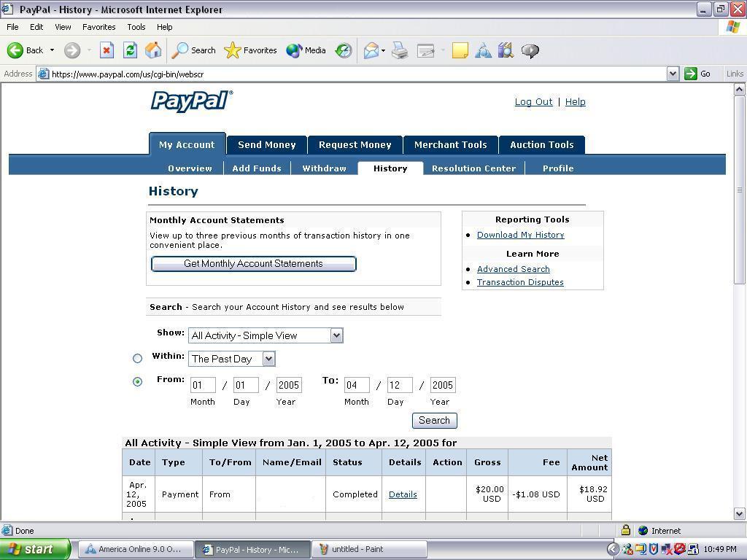
Task: Click the Internet zone globe icon
Action: point(643,530)
